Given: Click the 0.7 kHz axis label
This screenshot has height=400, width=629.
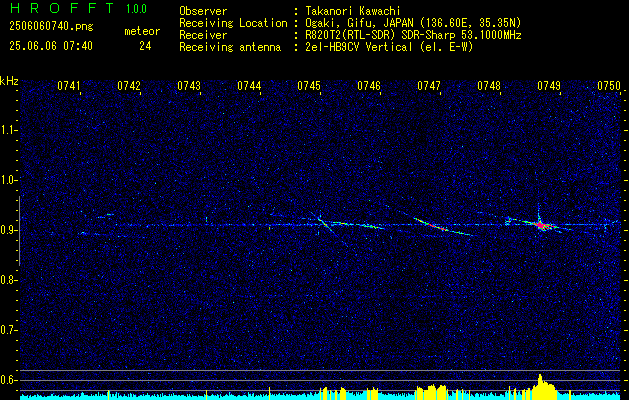Looking at the screenshot, I should coord(8,330).
